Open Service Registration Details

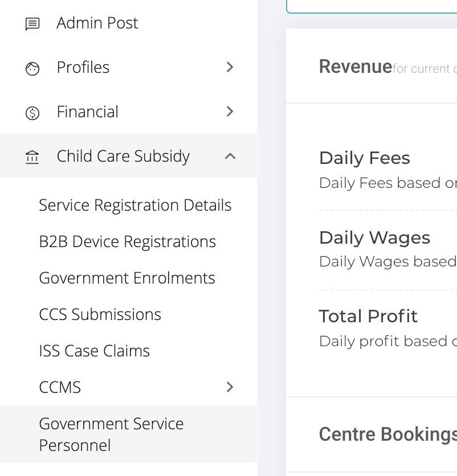(135, 205)
